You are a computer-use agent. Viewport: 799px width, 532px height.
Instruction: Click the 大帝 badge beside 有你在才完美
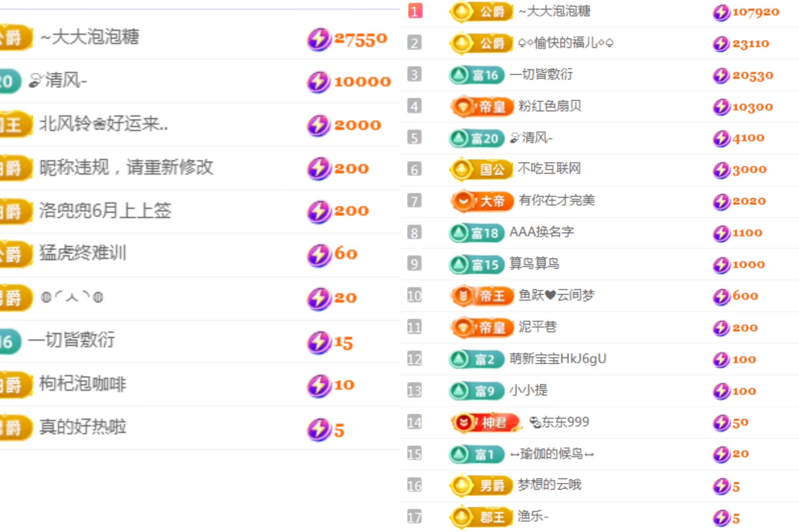click(x=482, y=201)
